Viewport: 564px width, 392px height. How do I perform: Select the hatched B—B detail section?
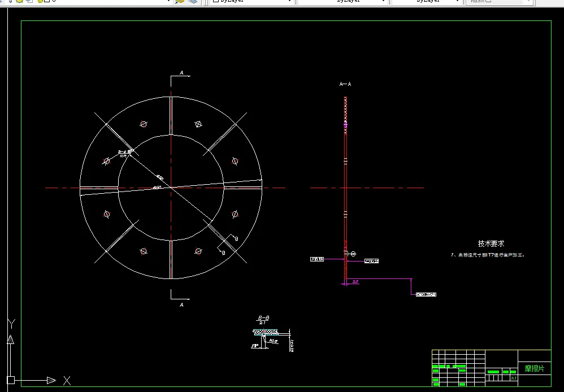pyautogui.click(x=266, y=333)
